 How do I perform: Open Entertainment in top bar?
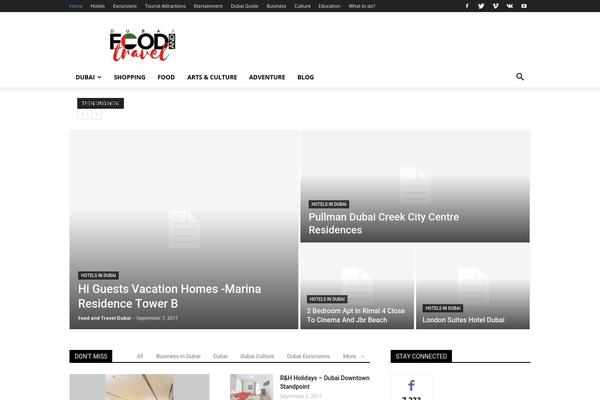tap(208, 6)
